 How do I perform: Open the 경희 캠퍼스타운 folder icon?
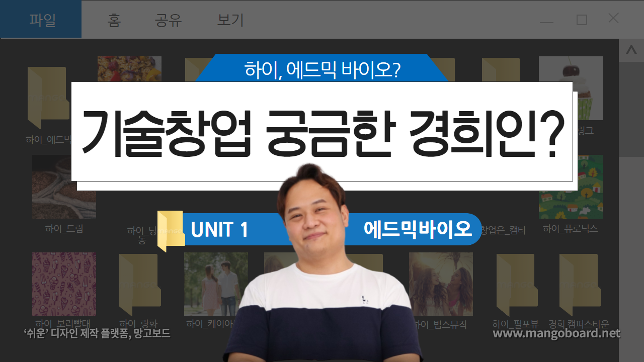click(x=580, y=285)
